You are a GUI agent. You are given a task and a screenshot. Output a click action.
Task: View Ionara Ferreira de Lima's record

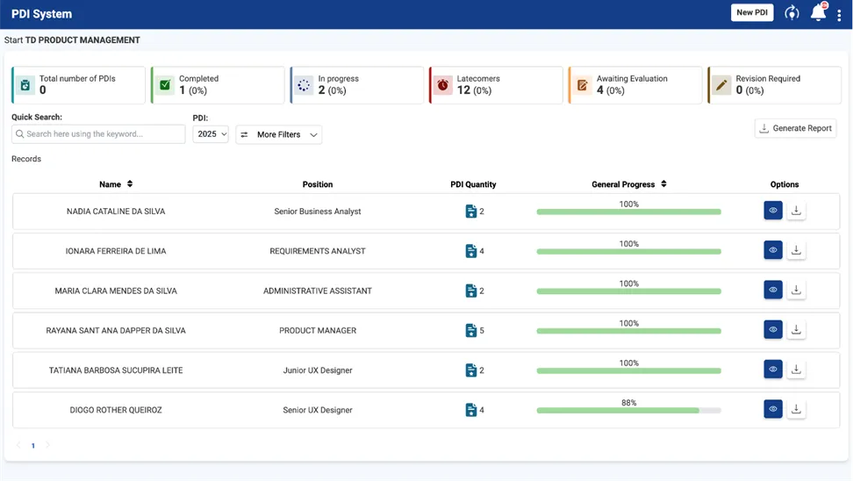click(x=773, y=250)
